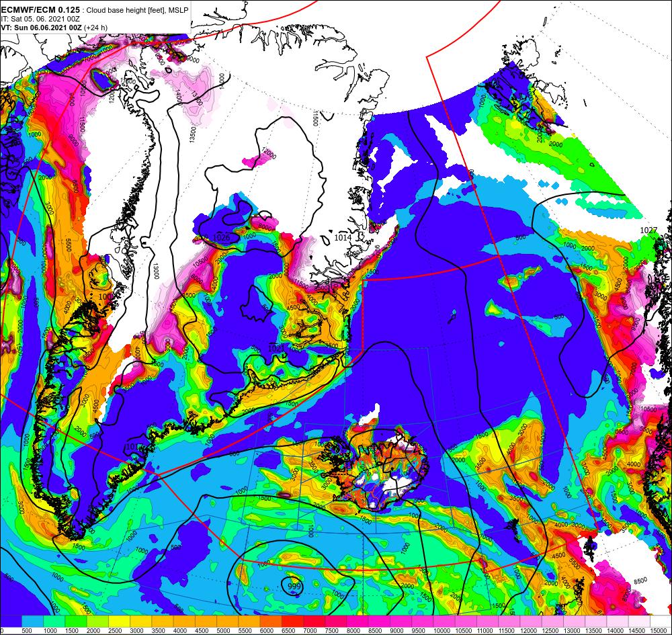Click the dark blue legend swatch for 0–500 feet
The width and height of the screenshot is (672, 635).
click(x=11, y=621)
